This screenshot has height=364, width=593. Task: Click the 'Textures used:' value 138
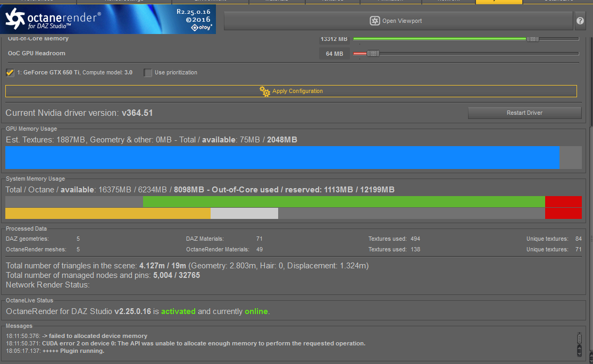[x=415, y=249]
